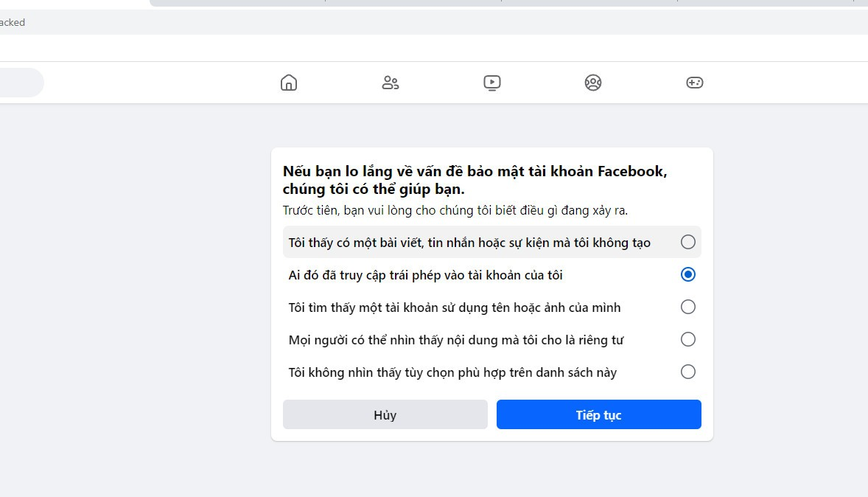Click the Home icon in the navigation bar
Screen dimensions: 868x497
(x=288, y=82)
